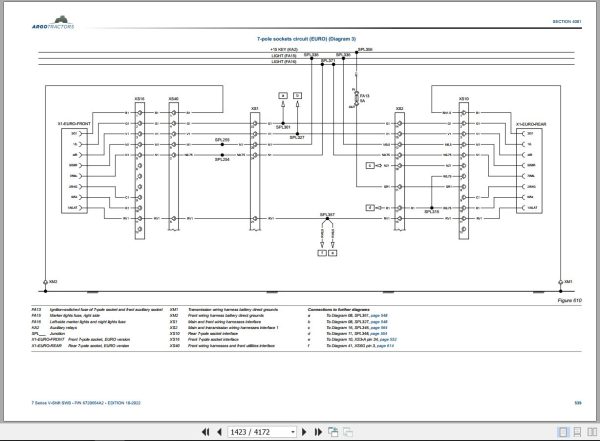The height and width of the screenshot is (441, 600).
Task: Enable two-page side-by-side layout
Action: 592,432
